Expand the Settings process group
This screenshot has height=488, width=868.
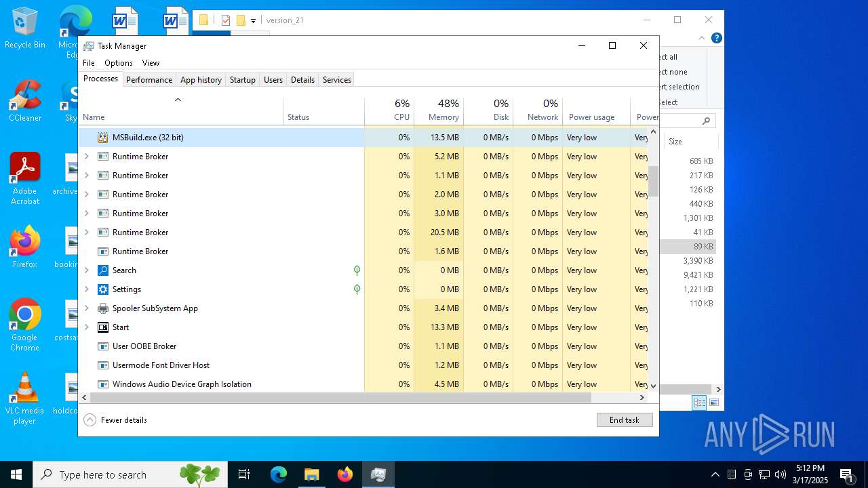pyautogui.click(x=86, y=289)
